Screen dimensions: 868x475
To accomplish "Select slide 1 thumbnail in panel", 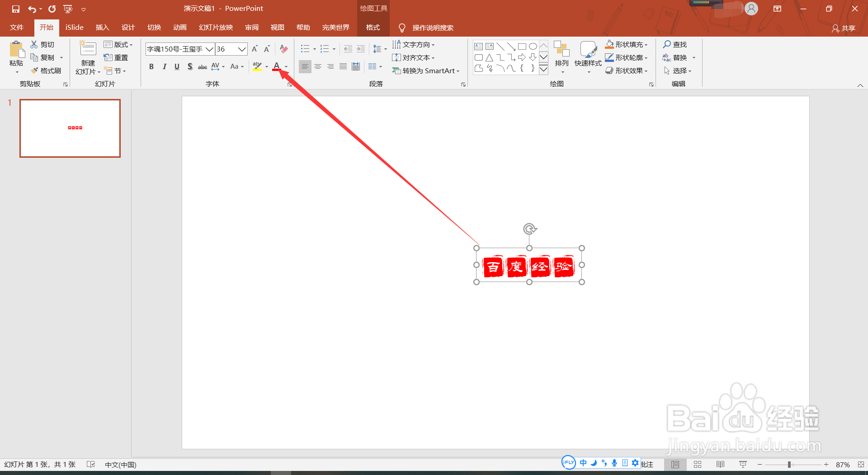I will pyautogui.click(x=70, y=128).
